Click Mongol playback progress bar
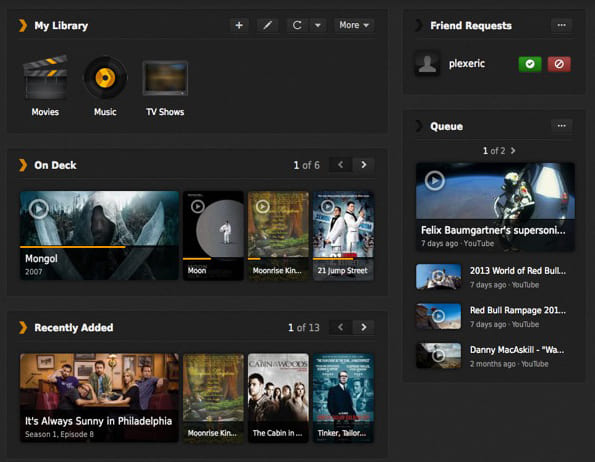The image size is (595, 462). point(99,247)
